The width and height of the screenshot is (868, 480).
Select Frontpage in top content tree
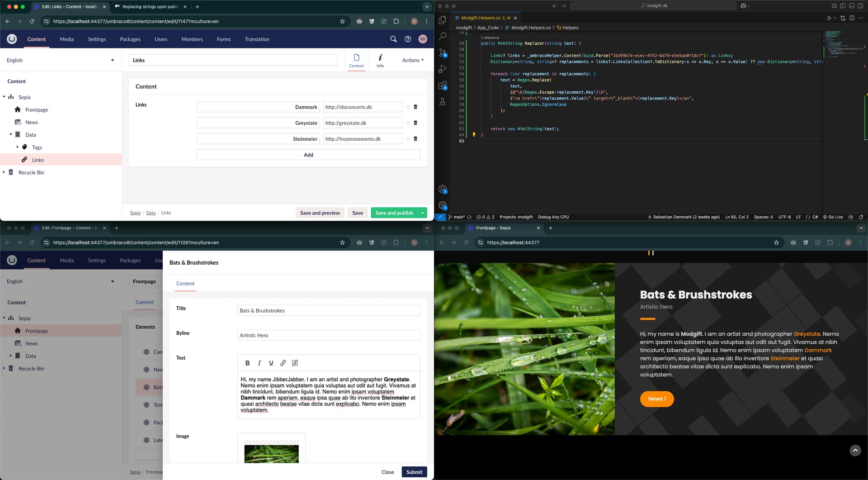click(37, 109)
